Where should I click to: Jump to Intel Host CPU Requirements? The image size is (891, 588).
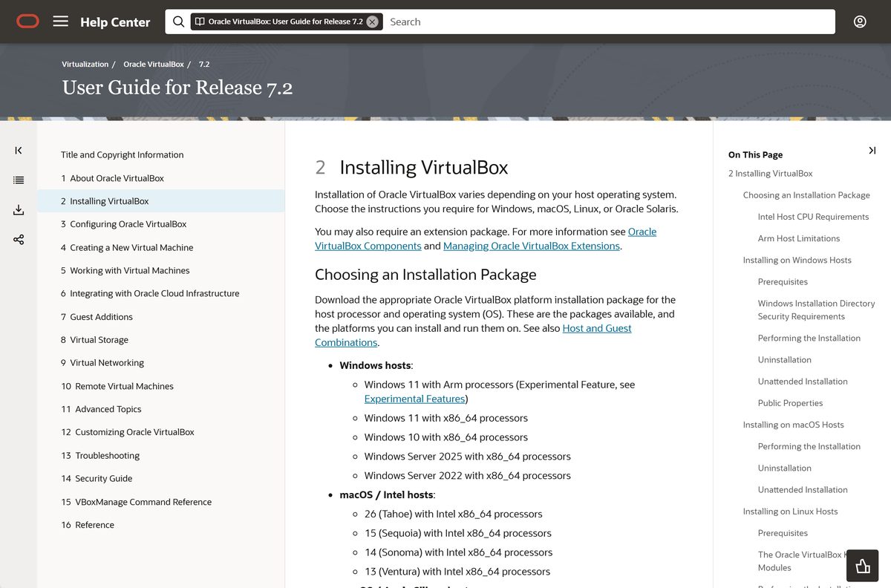813,217
